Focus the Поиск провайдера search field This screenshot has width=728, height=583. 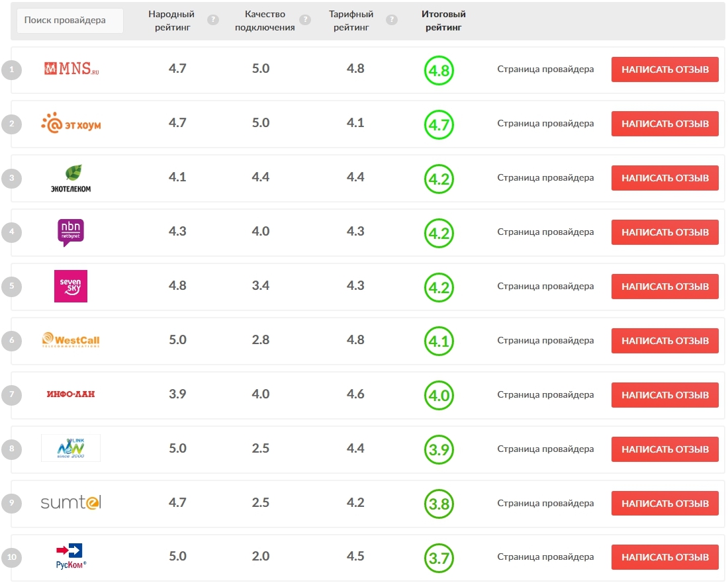coord(70,21)
